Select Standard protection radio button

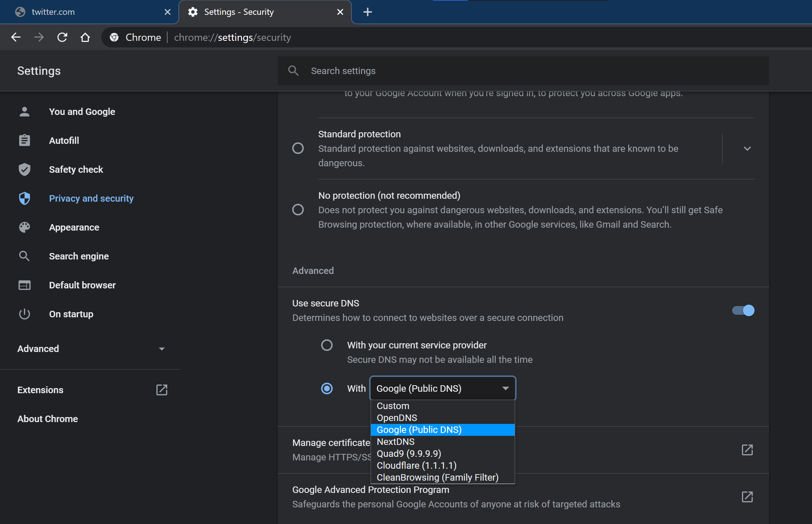coord(298,148)
